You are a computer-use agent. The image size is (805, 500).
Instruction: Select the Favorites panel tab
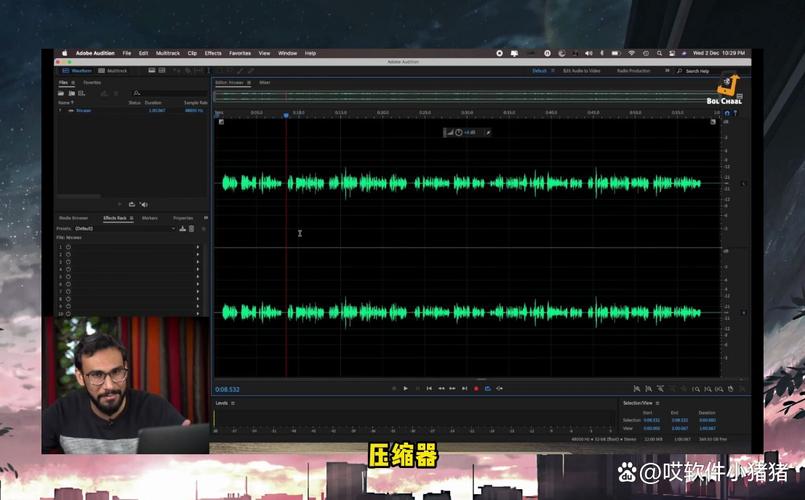tap(92, 82)
